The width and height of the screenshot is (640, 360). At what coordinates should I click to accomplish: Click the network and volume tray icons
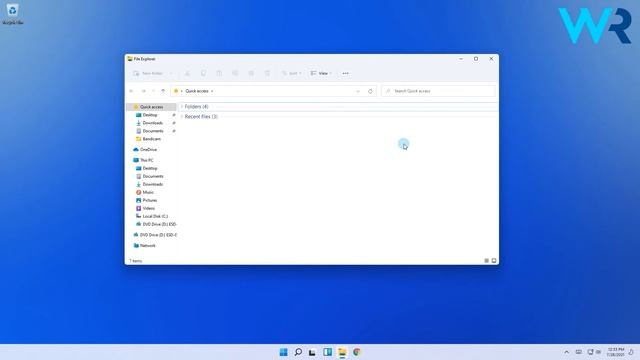[x=594, y=352]
